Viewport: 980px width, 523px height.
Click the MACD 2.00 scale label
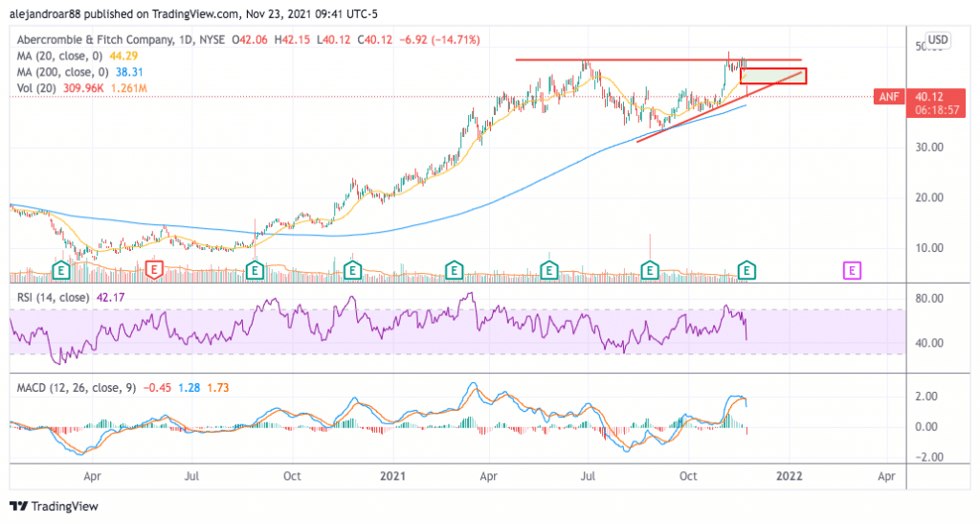click(925, 396)
